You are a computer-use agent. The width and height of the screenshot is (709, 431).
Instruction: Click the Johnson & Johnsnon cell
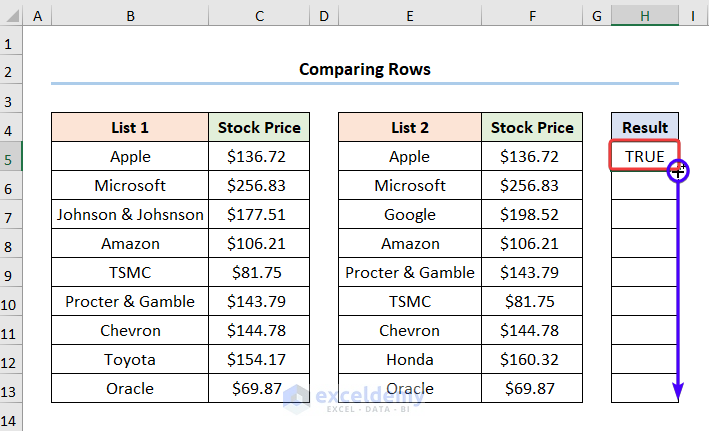click(x=130, y=214)
